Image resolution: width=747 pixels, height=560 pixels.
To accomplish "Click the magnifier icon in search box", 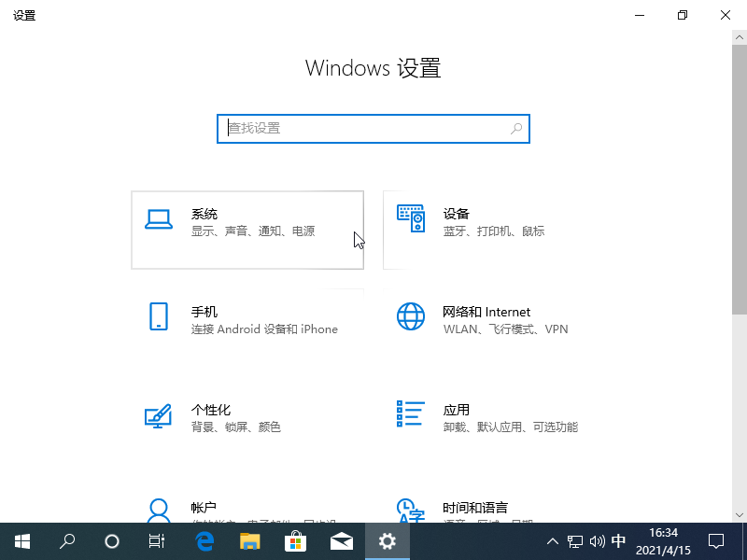I will tap(516, 128).
